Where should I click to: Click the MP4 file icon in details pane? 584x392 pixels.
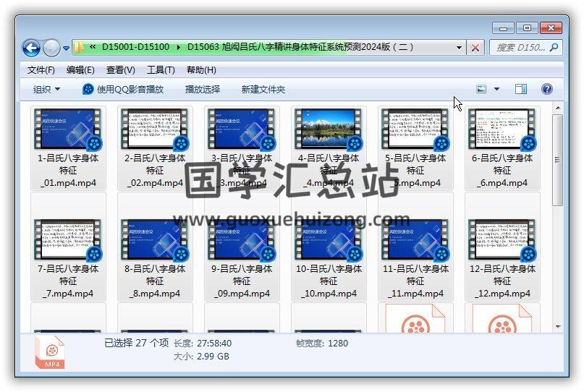pyautogui.click(x=52, y=351)
